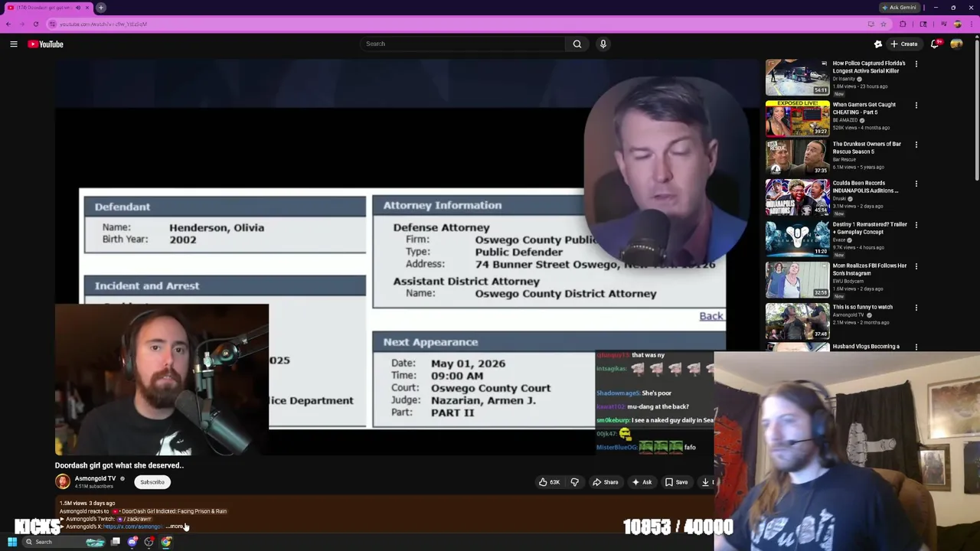The height and width of the screenshot is (551, 980).
Task: Open Asmongold TV channel avatar
Action: coord(63,481)
